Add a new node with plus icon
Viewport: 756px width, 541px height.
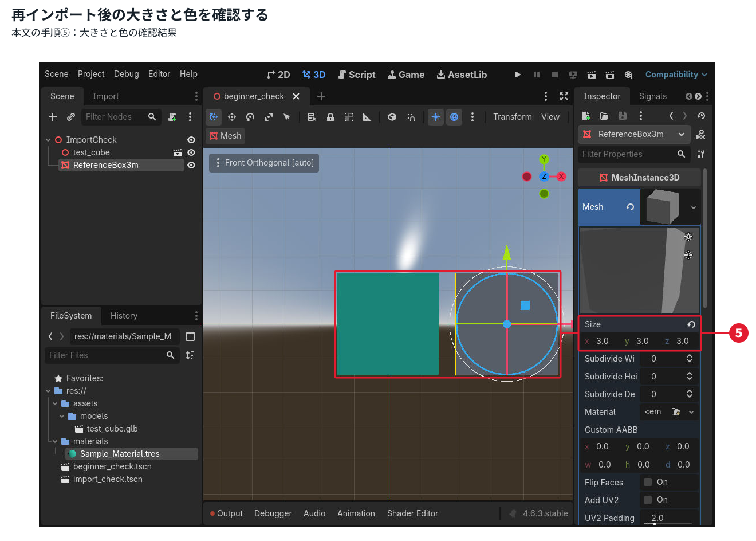click(53, 117)
